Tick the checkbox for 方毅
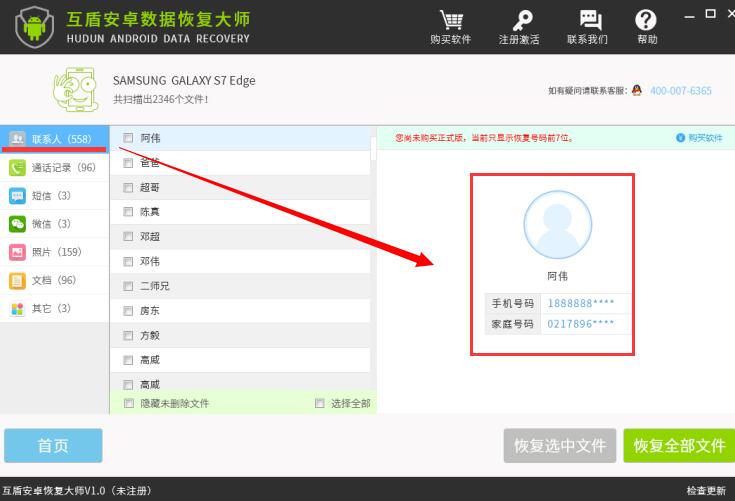Screen dimensions: 735x501 128,336
